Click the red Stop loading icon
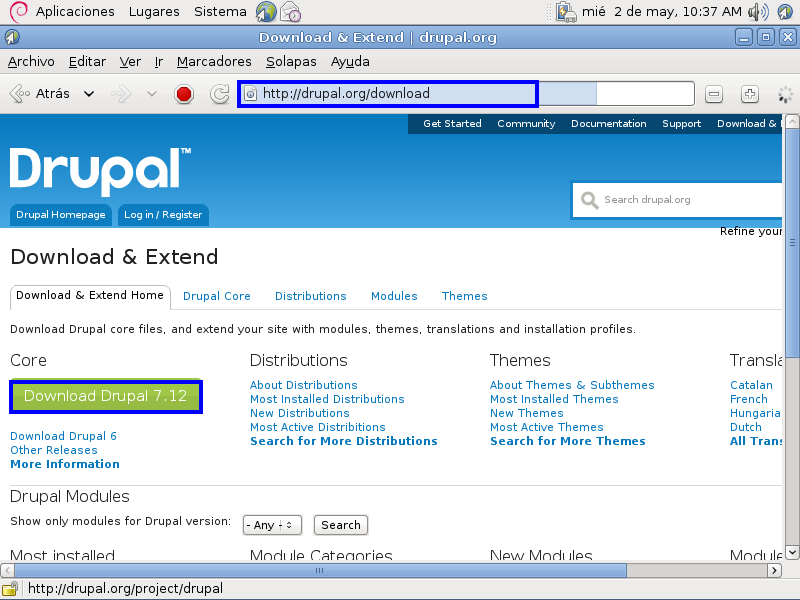The image size is (800, 600). pyautogui.click(x=186, y=94)
